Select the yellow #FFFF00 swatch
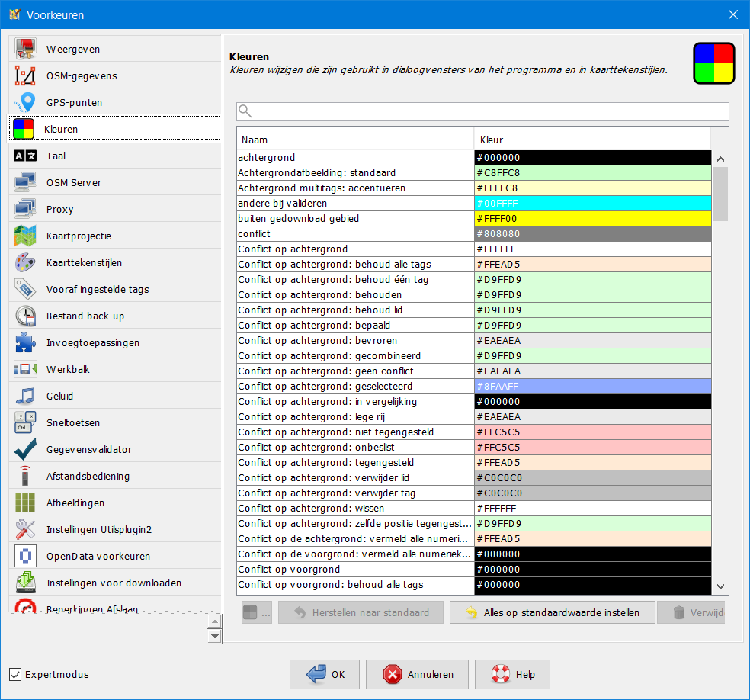The image size is (750, 700). (x=593, y=219)
